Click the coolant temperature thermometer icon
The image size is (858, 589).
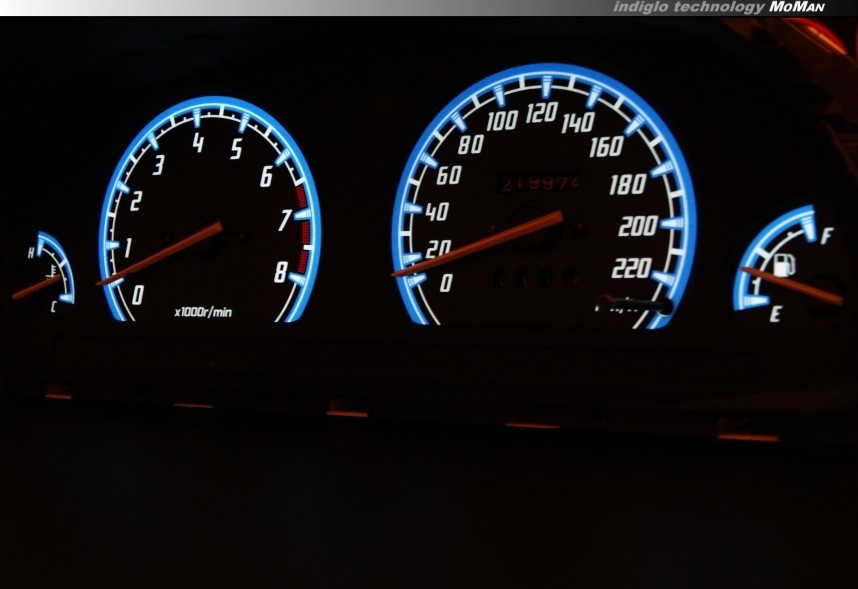click(x=51, y=270)
